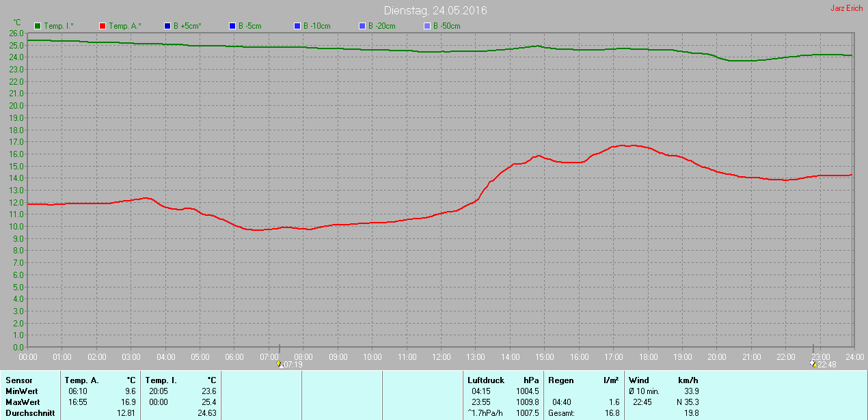868x420 pixels.
Task: Select the 'Temp. A.*' legend label
Action: click(125, 26)
